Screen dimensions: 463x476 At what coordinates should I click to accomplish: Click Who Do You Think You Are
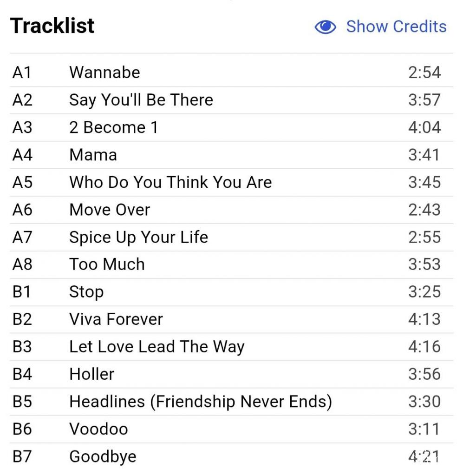(170, 182)
